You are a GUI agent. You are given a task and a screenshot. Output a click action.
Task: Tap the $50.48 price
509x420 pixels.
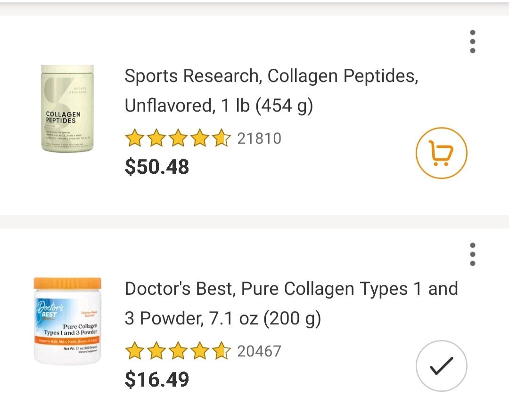pos(157,167)
